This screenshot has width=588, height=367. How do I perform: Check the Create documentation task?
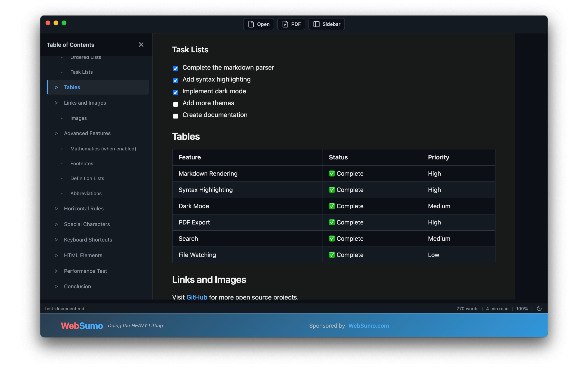coord(175,116)
